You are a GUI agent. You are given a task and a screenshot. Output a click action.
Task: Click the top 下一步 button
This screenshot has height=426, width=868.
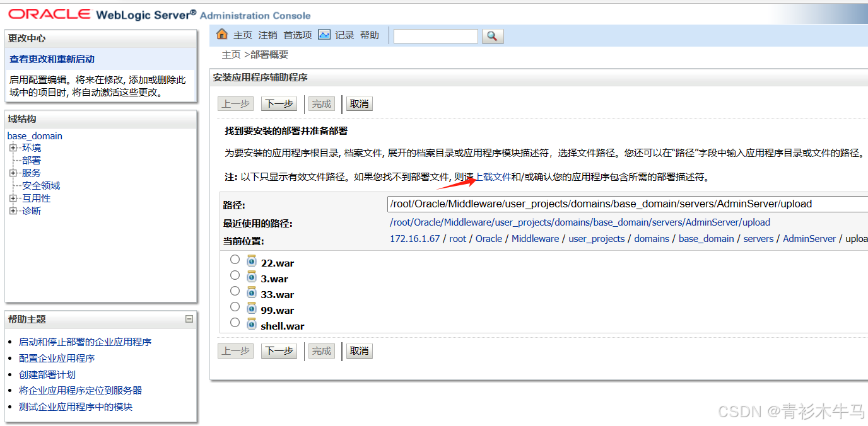pos(279,104)
